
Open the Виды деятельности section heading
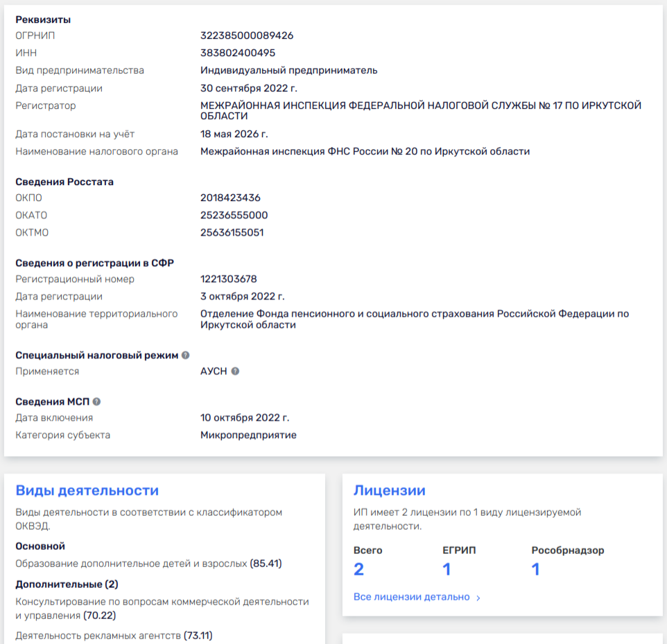[x=87, y=490]
